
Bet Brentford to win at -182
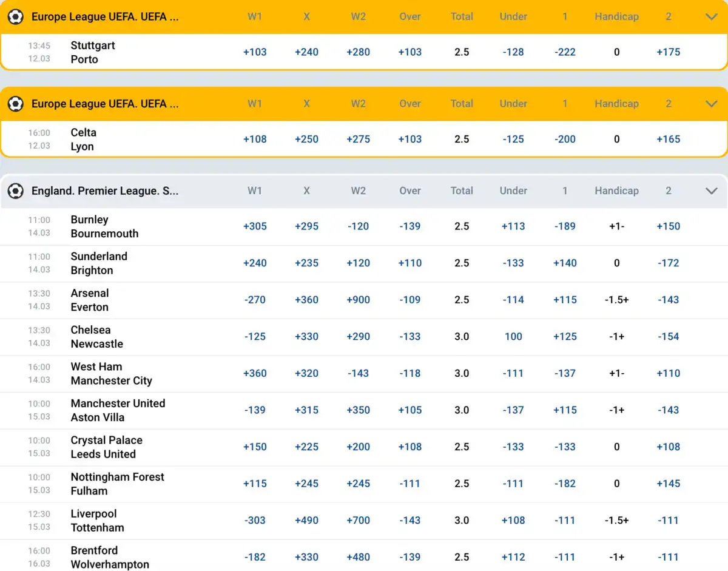[x=255, y=557]
